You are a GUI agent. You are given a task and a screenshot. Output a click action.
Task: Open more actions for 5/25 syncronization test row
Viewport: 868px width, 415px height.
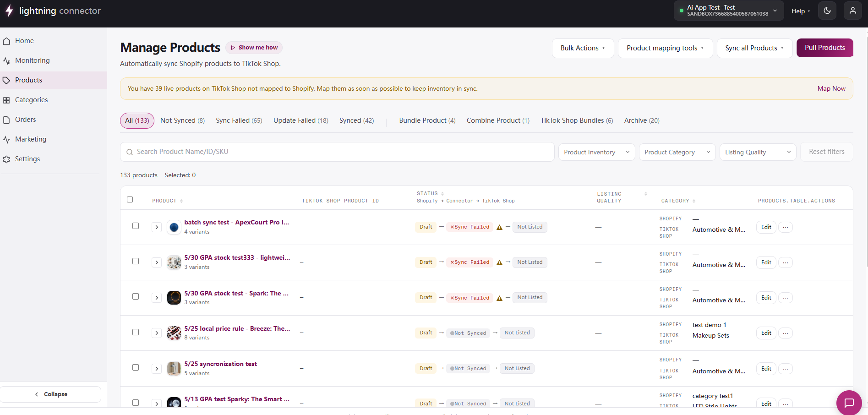point(786,369)
